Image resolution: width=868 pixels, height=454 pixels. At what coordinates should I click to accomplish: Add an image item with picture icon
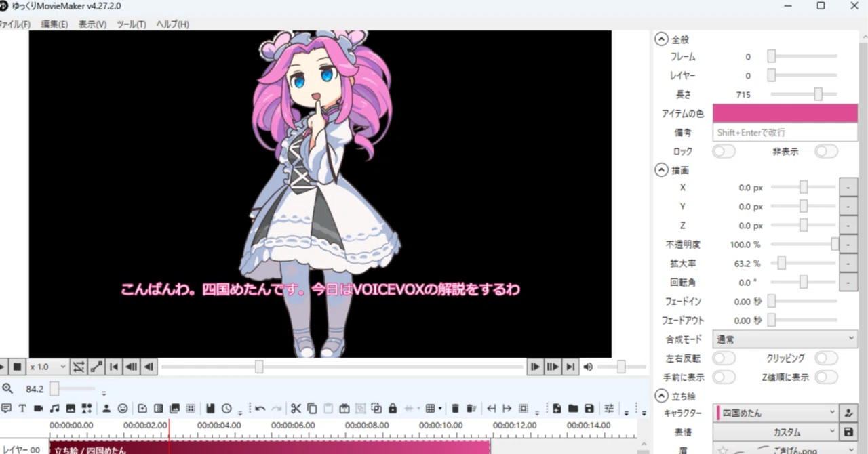click(71, 409)
